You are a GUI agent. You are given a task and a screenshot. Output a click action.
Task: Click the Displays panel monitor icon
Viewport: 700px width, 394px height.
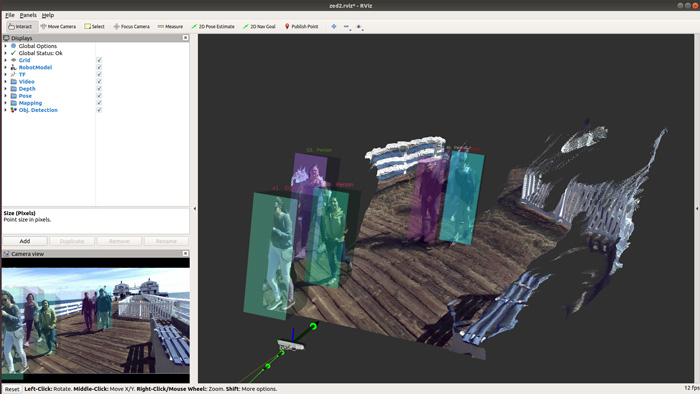tap(6, 38)
